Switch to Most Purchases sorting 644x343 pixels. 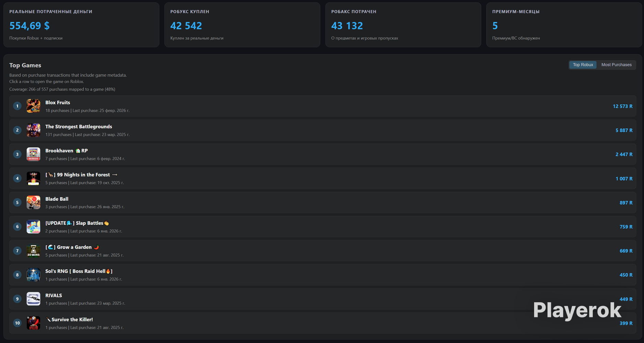click(x=616, y=65)
